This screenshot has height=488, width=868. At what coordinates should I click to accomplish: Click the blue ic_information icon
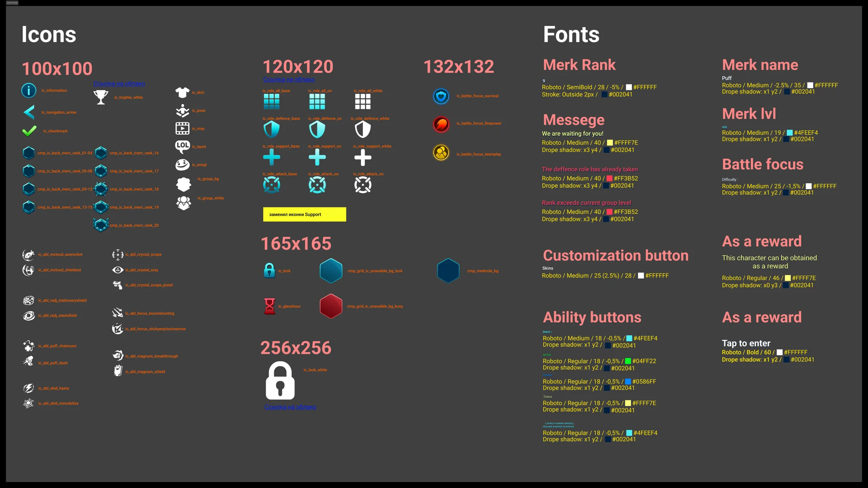pyautogui.click(x=29, y=90)
